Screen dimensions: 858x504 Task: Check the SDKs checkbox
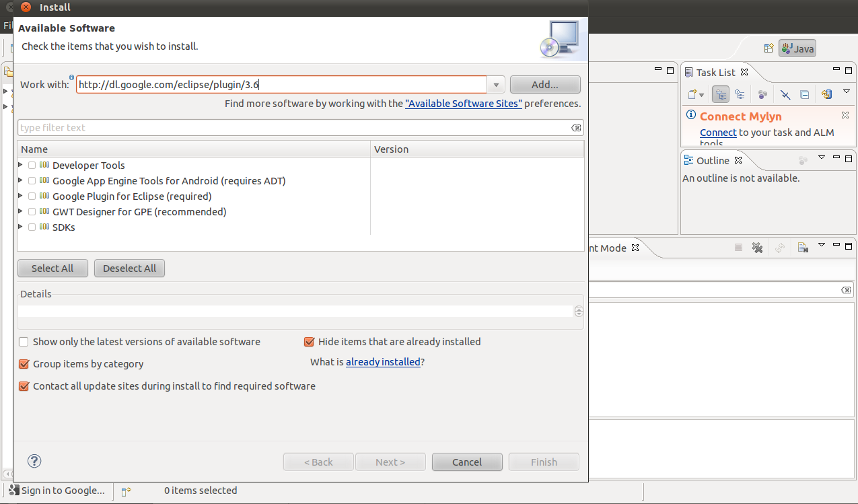point(32,227)
